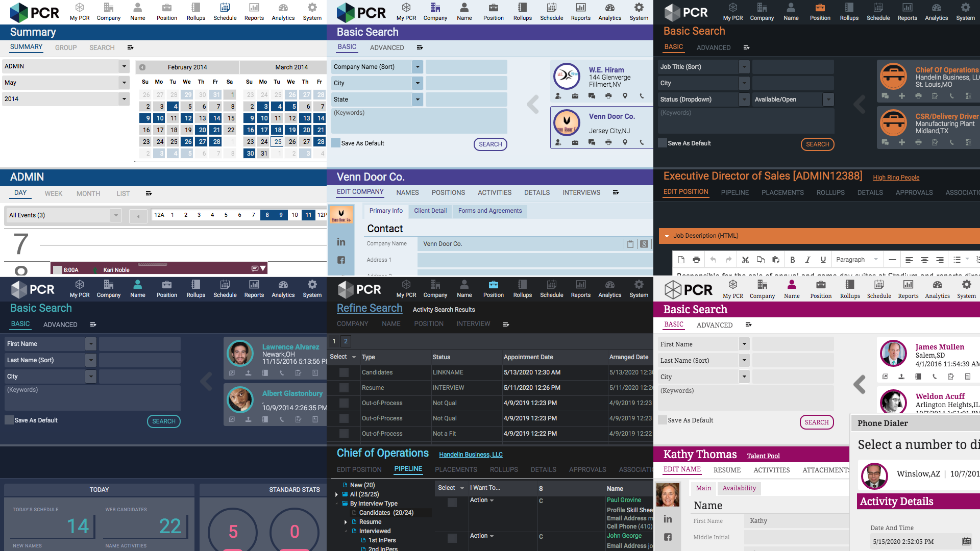Click the scissors Cut icon in editor toolbar
Screen dimensions: 980x551
745,260
